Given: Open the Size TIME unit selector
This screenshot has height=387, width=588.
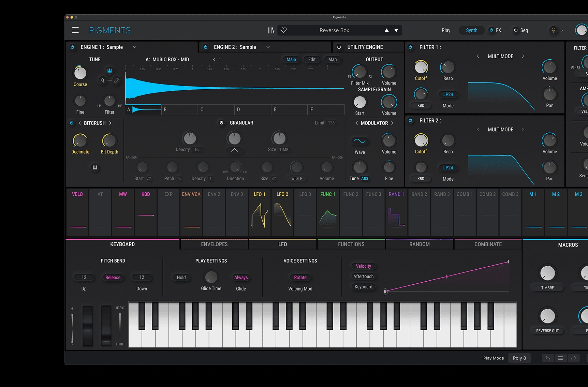Looking at the screenshot, I should pos(284,150).
